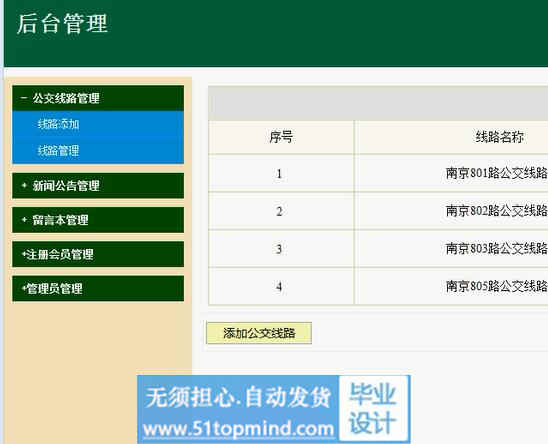Click the 序号 column header
Viewport: 548px width, 444px height.
pyautogui.click(x=281, y=137)
